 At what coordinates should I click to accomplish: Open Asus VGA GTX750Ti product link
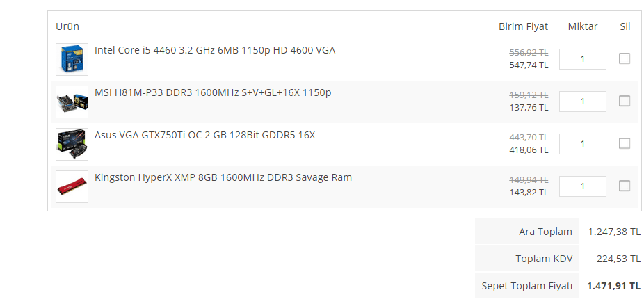click(204, 135)
